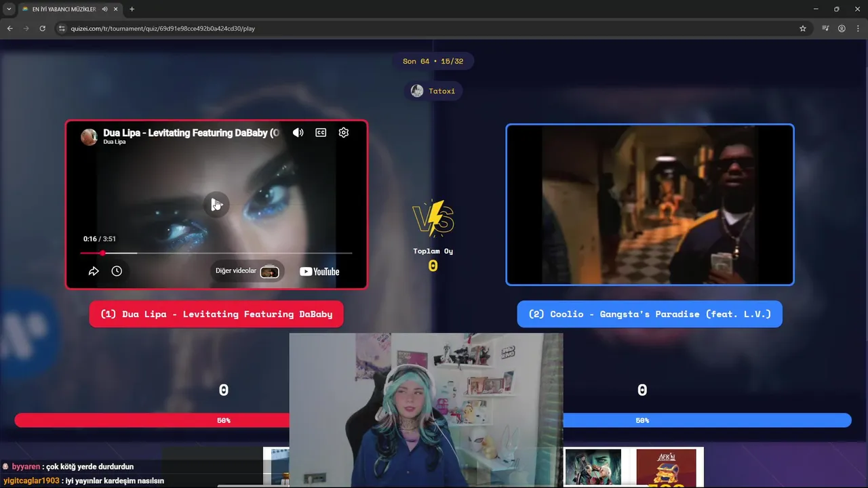The width and height of the screenshot is (868, 488).
Task: Seek on the YouTube video progress bar
Action: tap(216, 253)
